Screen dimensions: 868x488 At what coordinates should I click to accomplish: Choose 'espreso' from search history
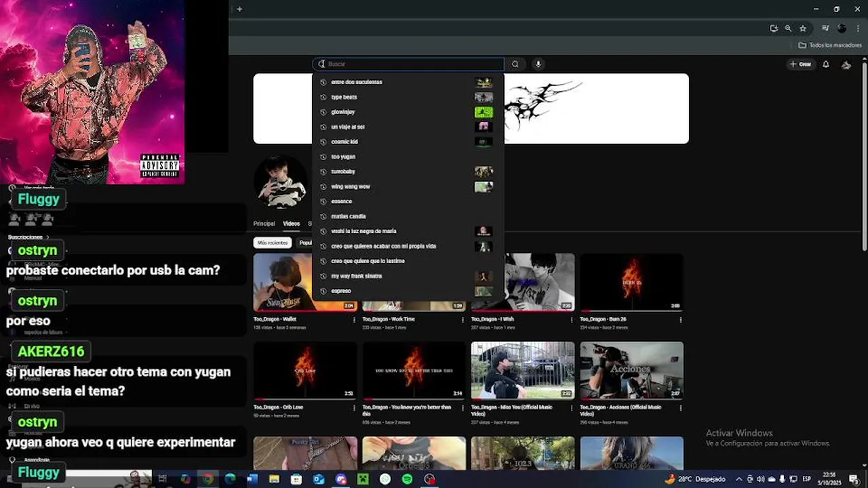click(407, 291)
